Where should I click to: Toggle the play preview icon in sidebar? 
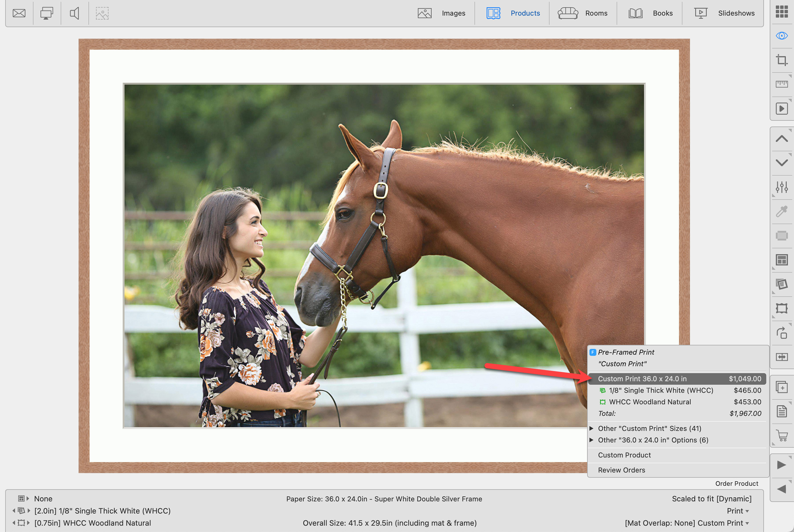tap(781, 109)
